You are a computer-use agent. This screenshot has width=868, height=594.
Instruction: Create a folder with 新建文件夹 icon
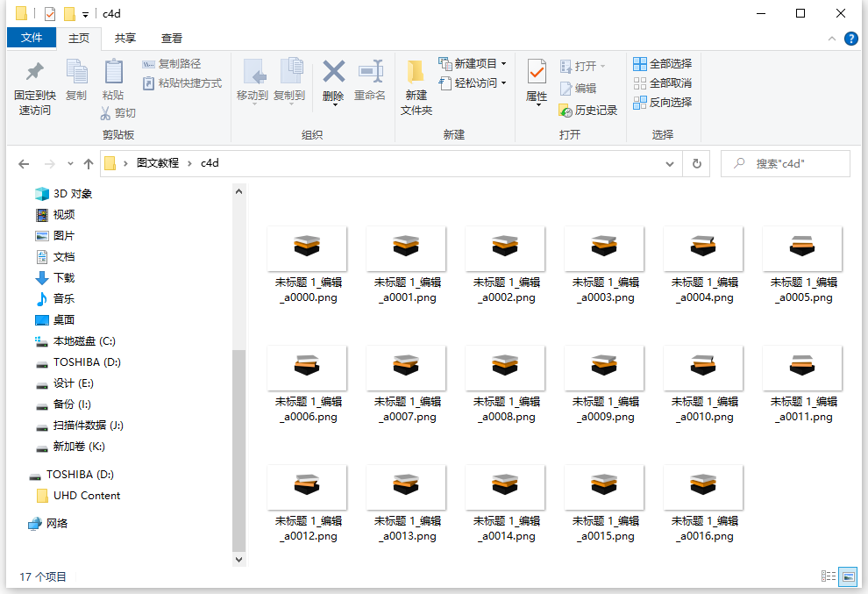pos(415,85)
